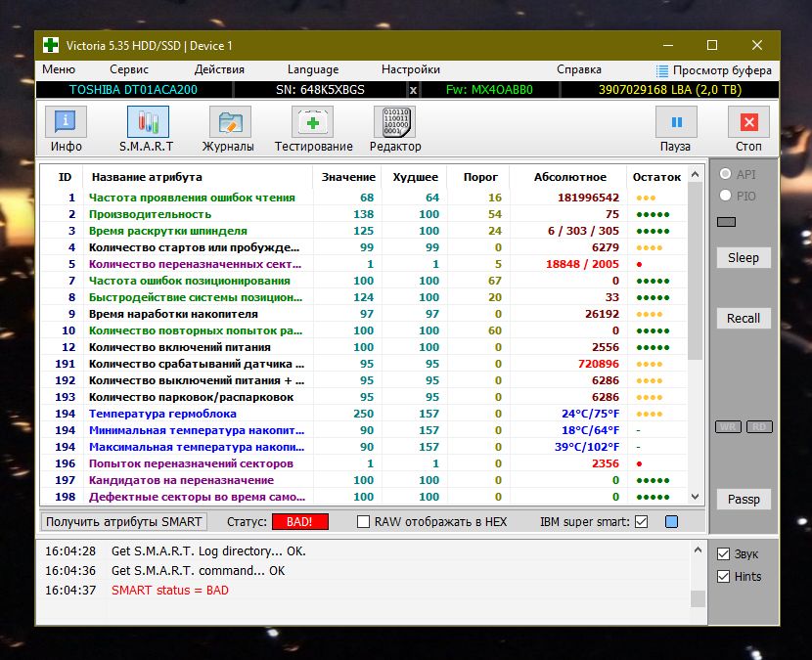Select row Количество переназначенных сект…
The width and height of the screenshot is (812, 660).
click(x=364, y=263)
